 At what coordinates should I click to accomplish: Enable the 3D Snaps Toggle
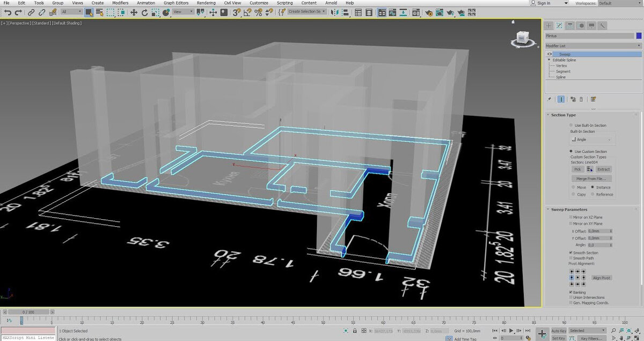(x=236, y=12)
